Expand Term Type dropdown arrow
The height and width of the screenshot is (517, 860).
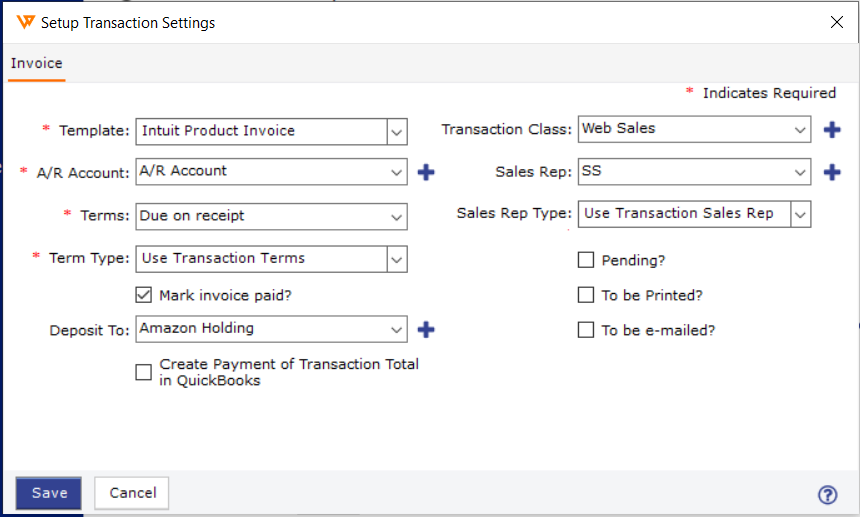coord(397,259)
